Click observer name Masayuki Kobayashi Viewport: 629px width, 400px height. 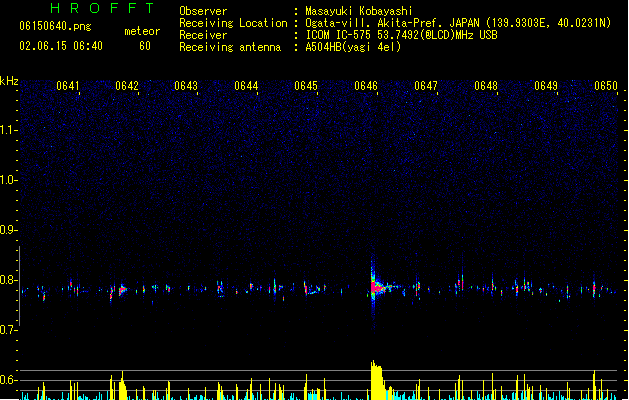359,11
